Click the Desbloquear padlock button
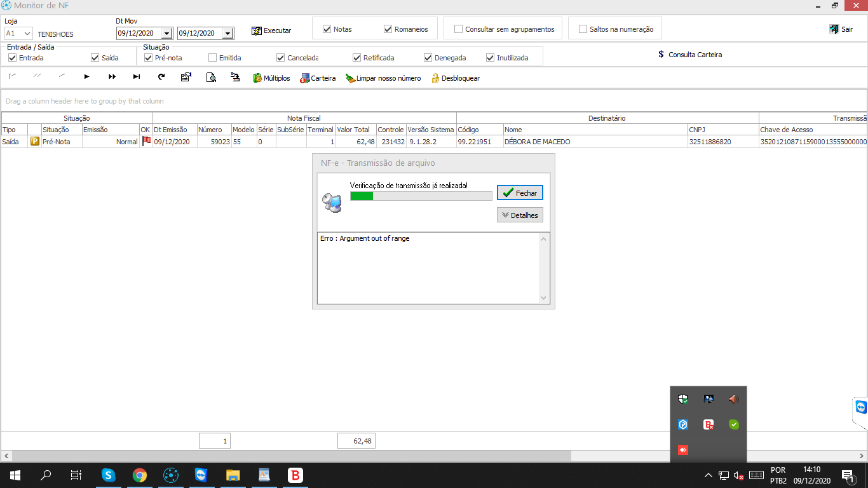Screen dimensions: 868x488 coord(456,78)
